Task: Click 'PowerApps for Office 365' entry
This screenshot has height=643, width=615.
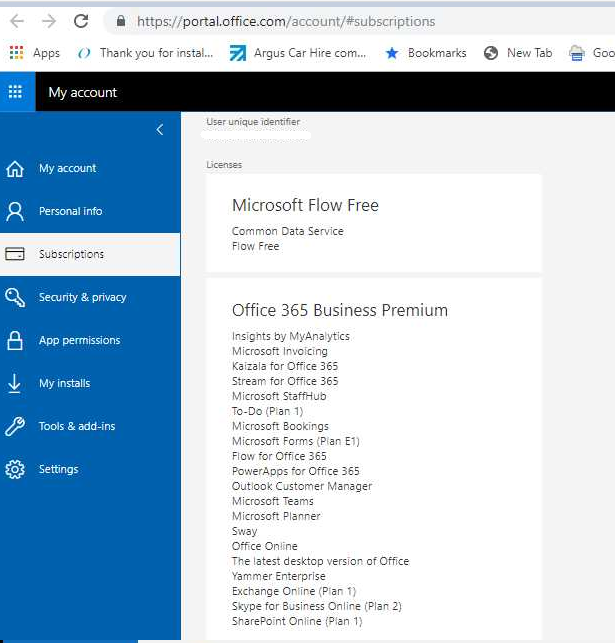Action: pos(296,471)
